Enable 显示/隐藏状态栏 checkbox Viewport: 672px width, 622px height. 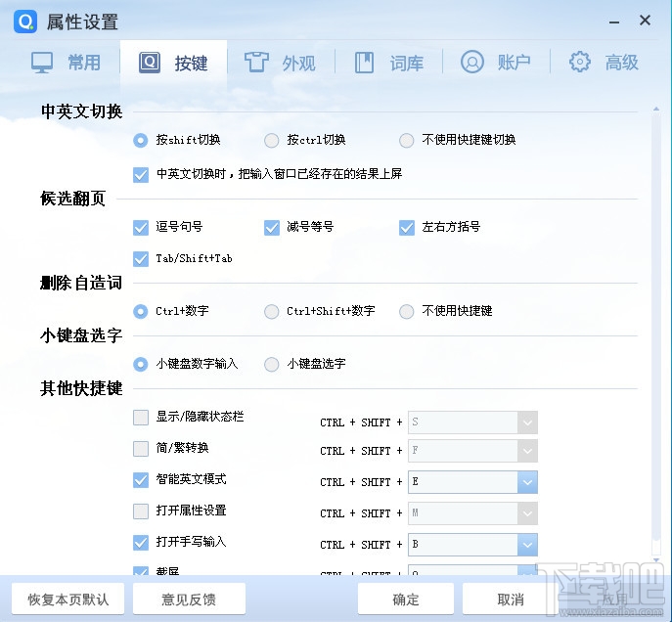tap(141, 418)
